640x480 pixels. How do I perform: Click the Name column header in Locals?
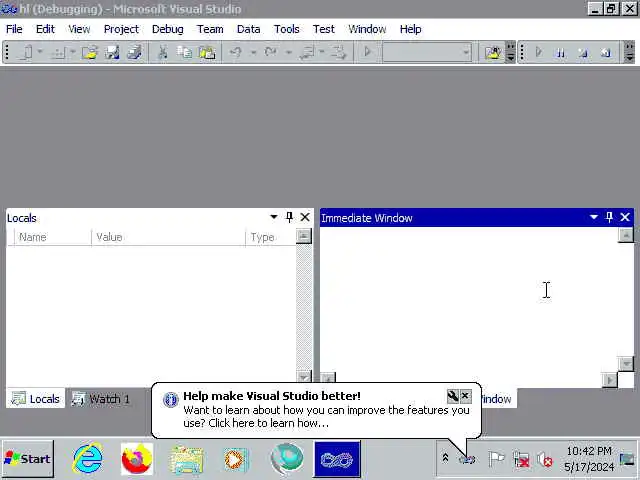click(x=53, y=237)
